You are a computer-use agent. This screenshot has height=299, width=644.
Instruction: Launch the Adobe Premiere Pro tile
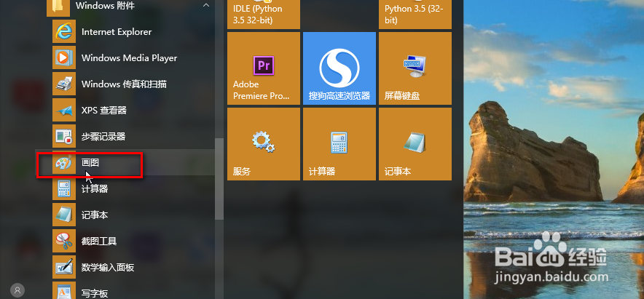coord(264,68)
